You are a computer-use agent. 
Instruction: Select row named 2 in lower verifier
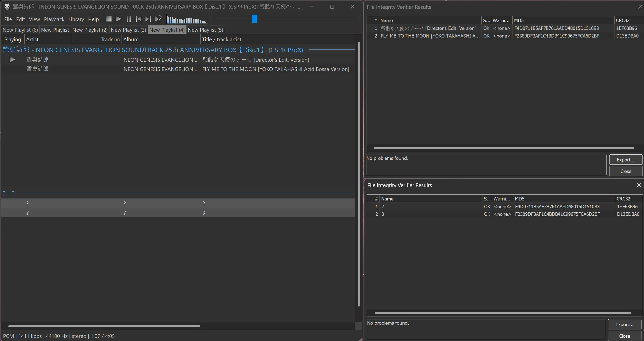[x=505, y=207]
